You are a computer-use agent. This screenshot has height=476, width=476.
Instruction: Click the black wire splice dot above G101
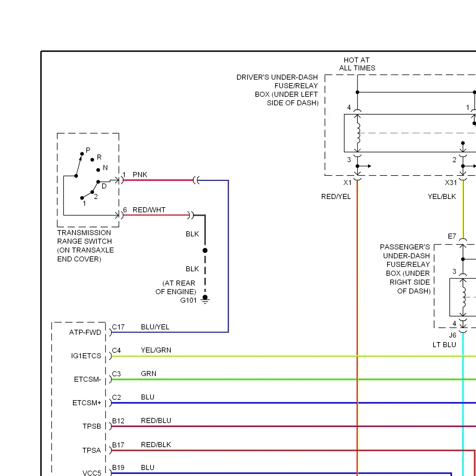click(x=205, y=250)
